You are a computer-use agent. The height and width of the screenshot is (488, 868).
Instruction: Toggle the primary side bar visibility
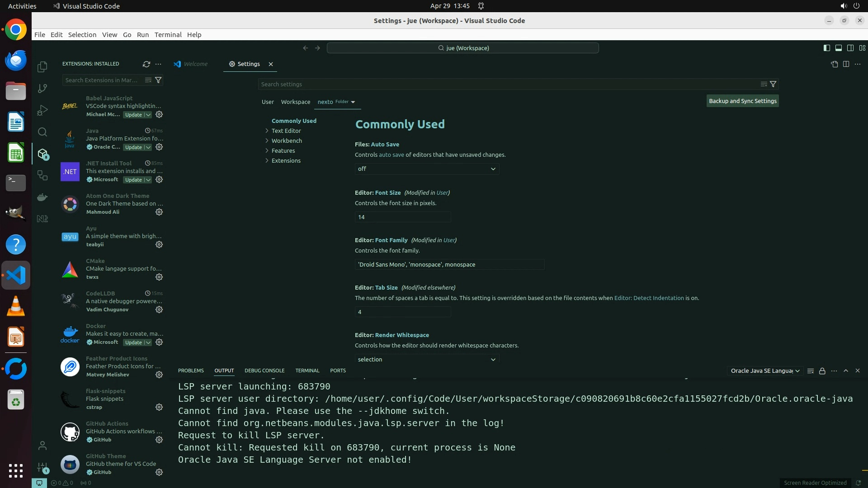[x=826, y=48]
